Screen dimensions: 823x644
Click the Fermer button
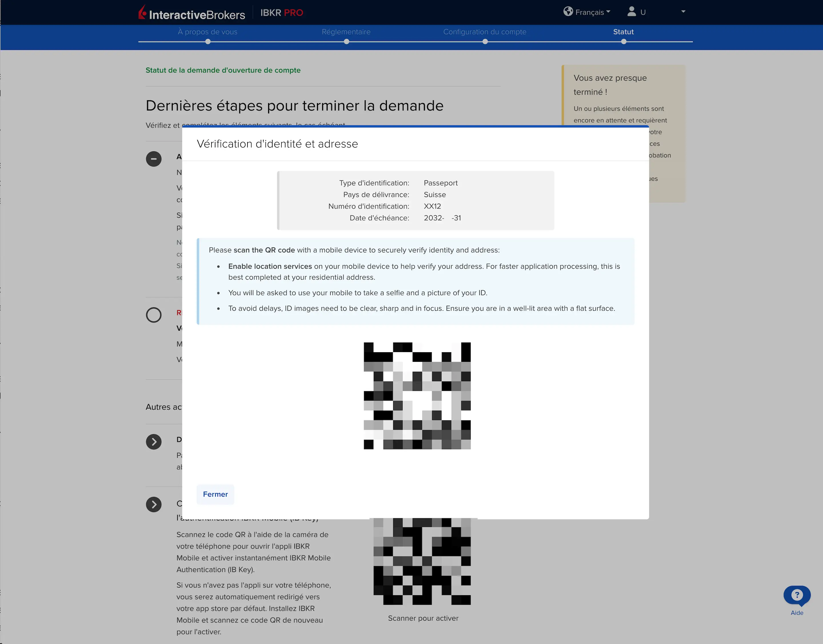point(215,494)
